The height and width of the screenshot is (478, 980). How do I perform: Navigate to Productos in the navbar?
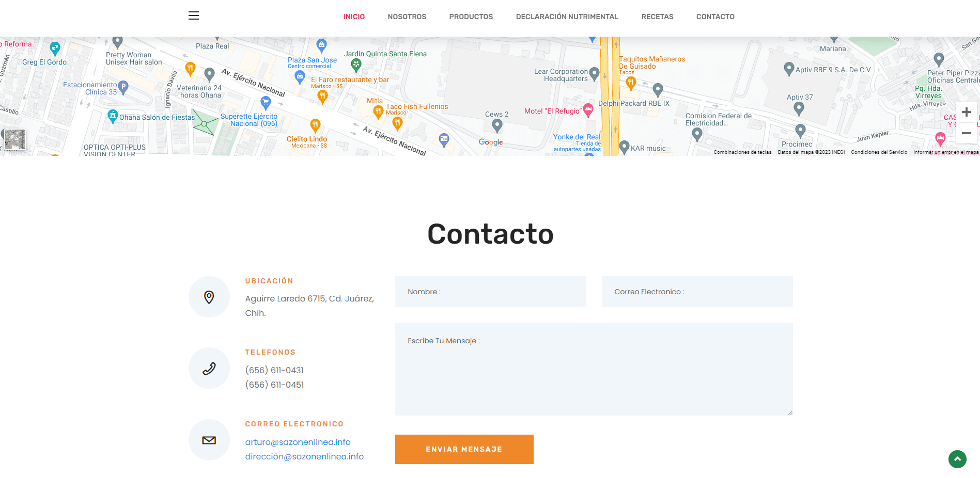coord(471,17)
